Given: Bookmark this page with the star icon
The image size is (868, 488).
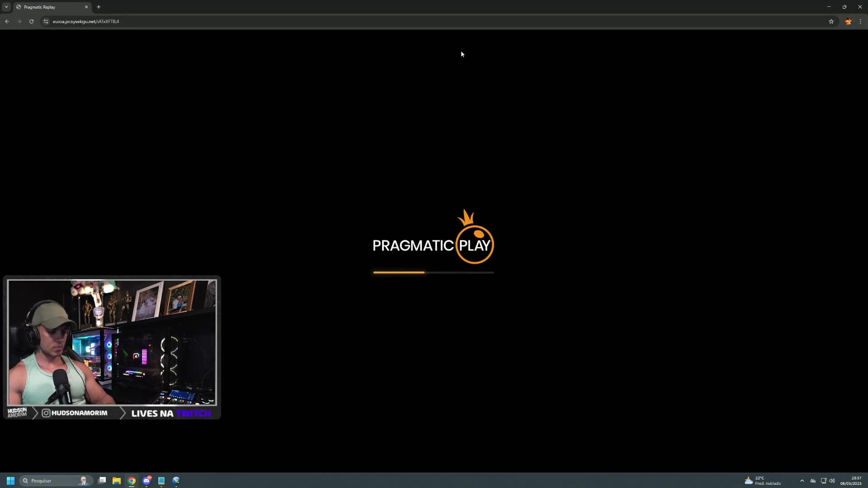Looking at the screenshot, I should [x=831, y=21].
